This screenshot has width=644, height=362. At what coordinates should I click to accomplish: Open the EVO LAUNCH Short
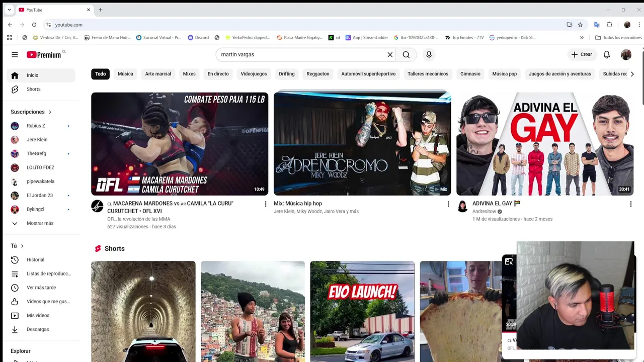[x=362, y=311]
